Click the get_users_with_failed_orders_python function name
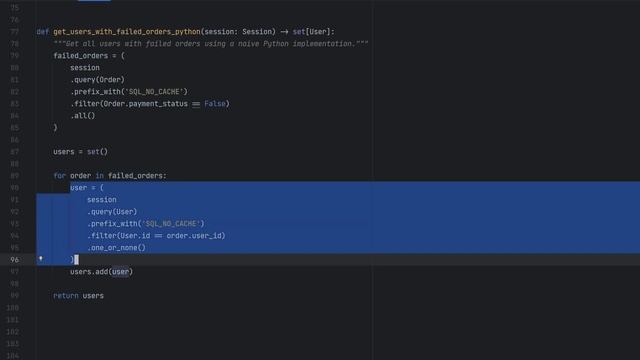The height and width of the screenshot is (360, 640). [x=127, y=32]
